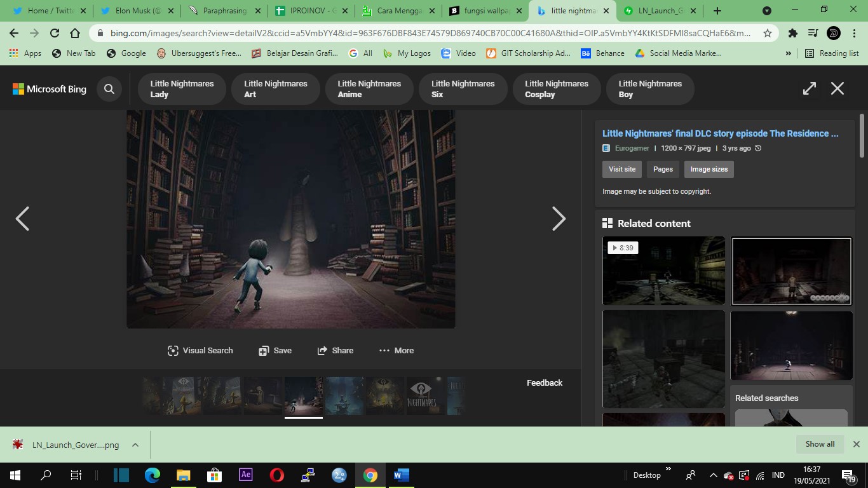Close the Bing image detail view

tap(837, 88)
